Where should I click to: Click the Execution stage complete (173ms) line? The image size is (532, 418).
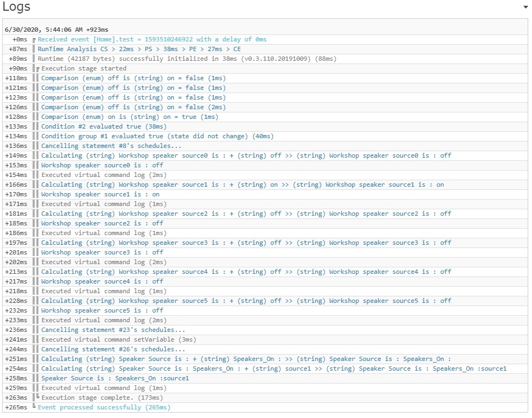coord(102,398)
